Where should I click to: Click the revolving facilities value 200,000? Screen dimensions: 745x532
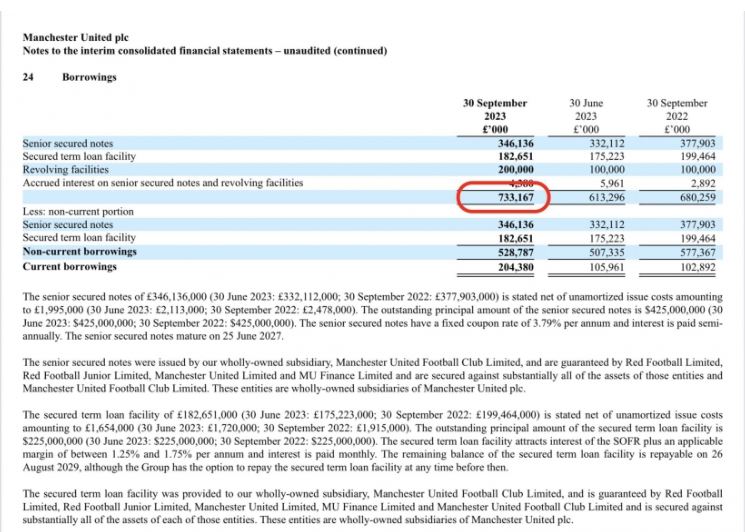(x=516, y=170)
